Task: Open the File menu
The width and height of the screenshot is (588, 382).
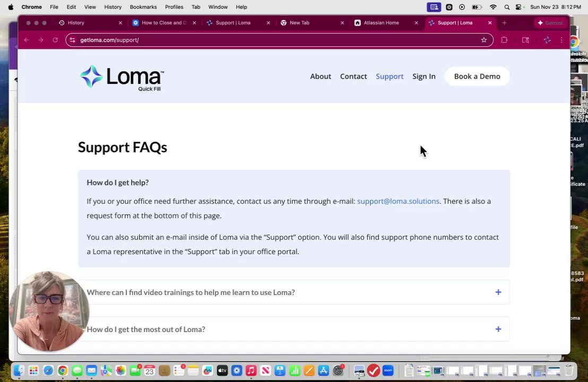Action: click(54, 7)
